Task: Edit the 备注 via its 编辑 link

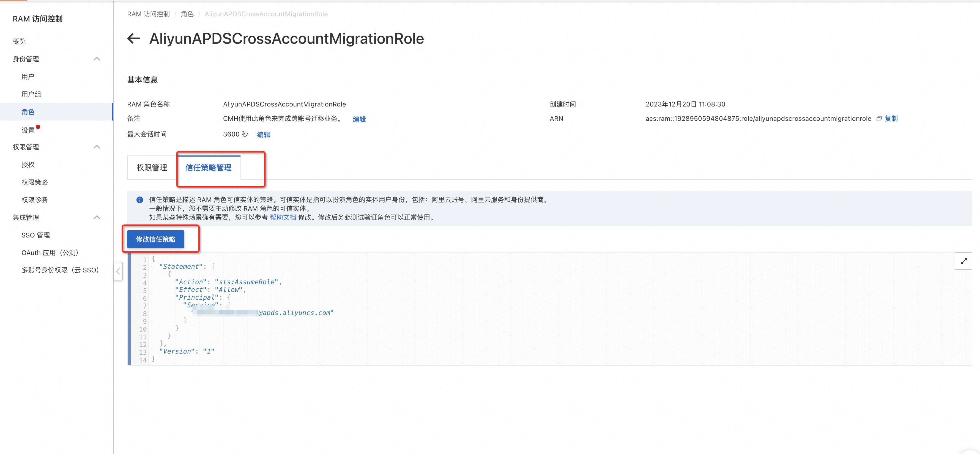Action: (359, 119)
